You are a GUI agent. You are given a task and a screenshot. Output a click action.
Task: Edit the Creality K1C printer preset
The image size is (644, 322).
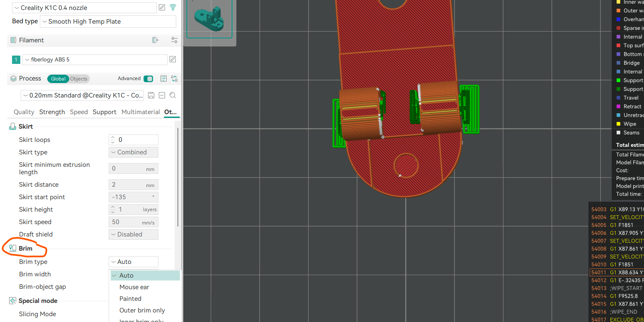coord(162,7)
